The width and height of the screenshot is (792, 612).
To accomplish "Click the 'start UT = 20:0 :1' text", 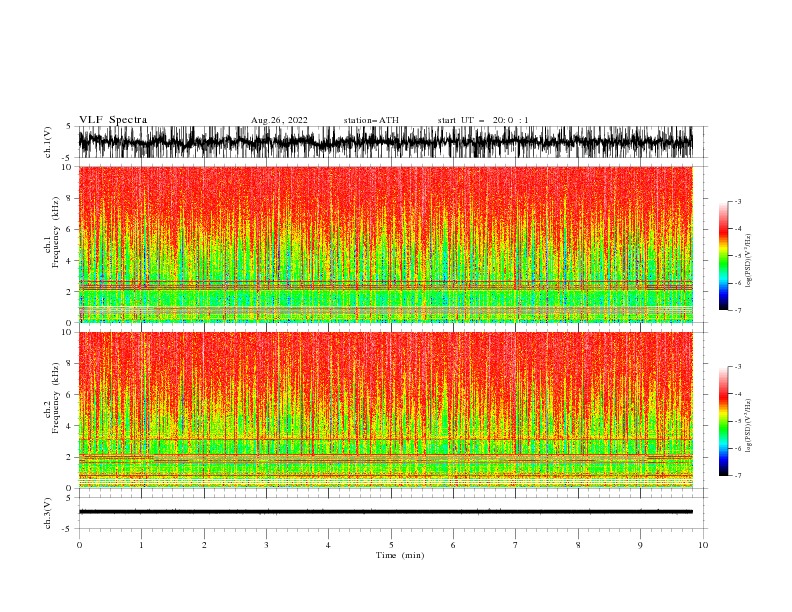I will [482, 120].
